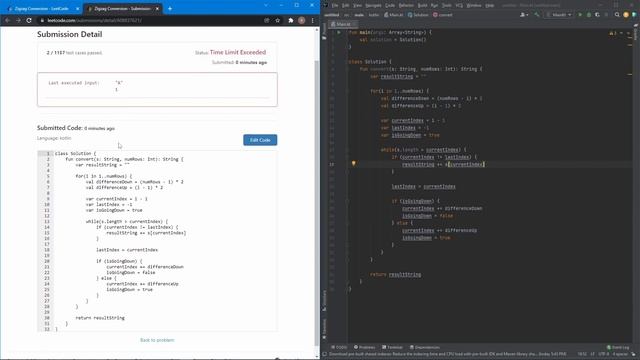Close the Zigzag Conversion - LeetCode tab

(78, 8)
